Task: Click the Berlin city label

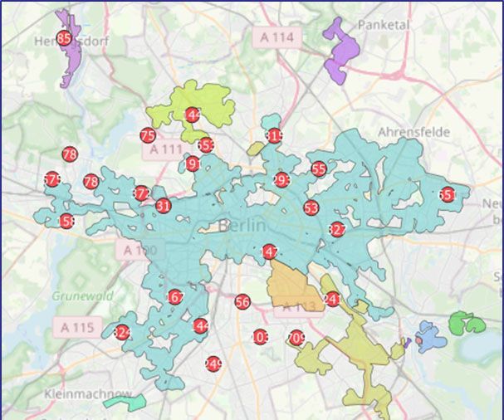Action: pos(241,225)
